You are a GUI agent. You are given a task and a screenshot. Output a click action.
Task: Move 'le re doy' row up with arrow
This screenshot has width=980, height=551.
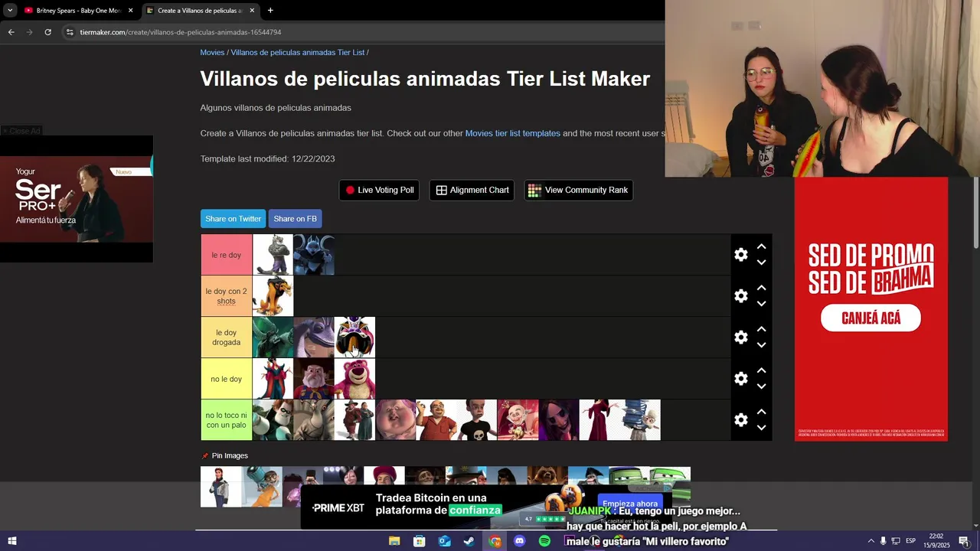[761, 246]
